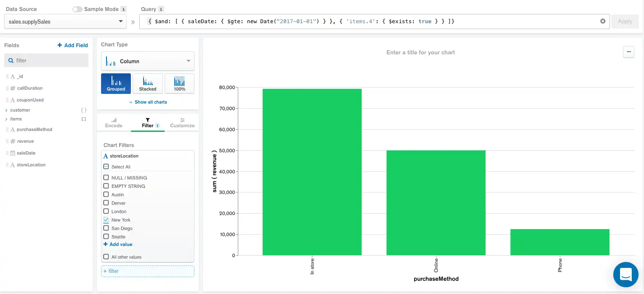Check the Austin store location checkbox
Image resolution: width=644 pixels, height=294 pixels.
[106, 195]
